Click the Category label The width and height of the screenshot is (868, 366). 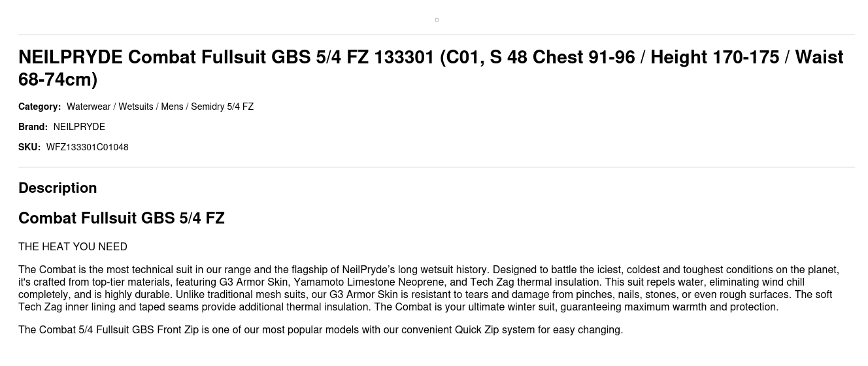click(x=39, y=107)
